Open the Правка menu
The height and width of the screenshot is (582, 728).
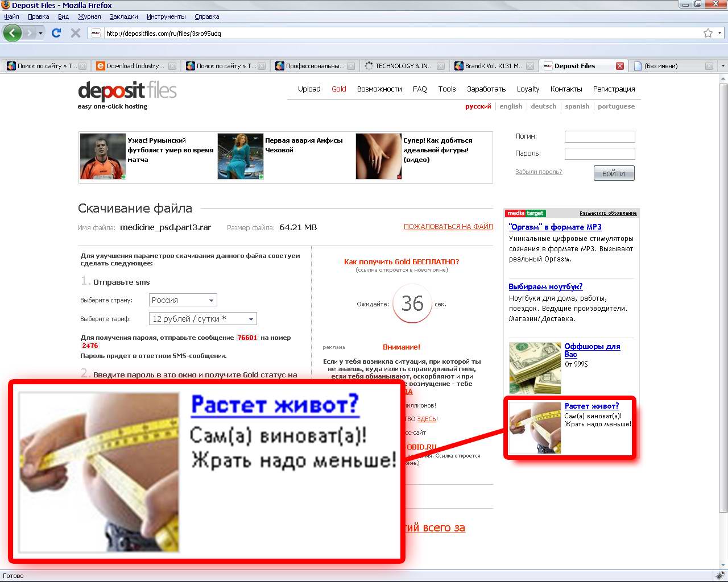pos(39,16)
